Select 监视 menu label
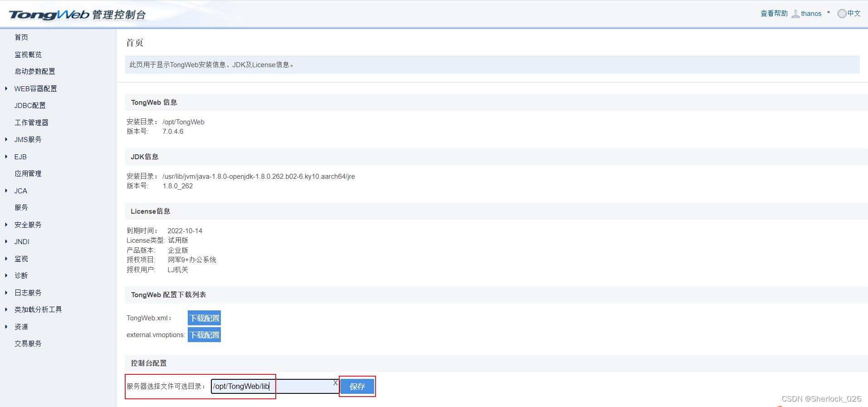 [21, 259]
